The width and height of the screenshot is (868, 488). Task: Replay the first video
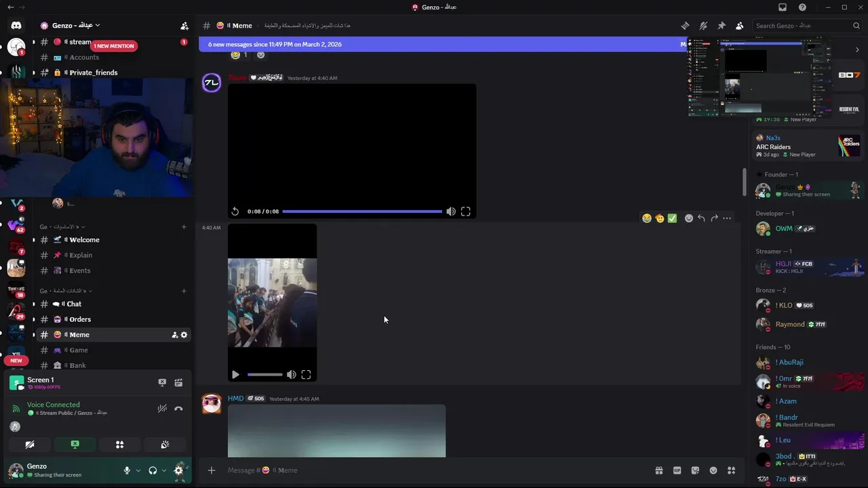[235, 211]
